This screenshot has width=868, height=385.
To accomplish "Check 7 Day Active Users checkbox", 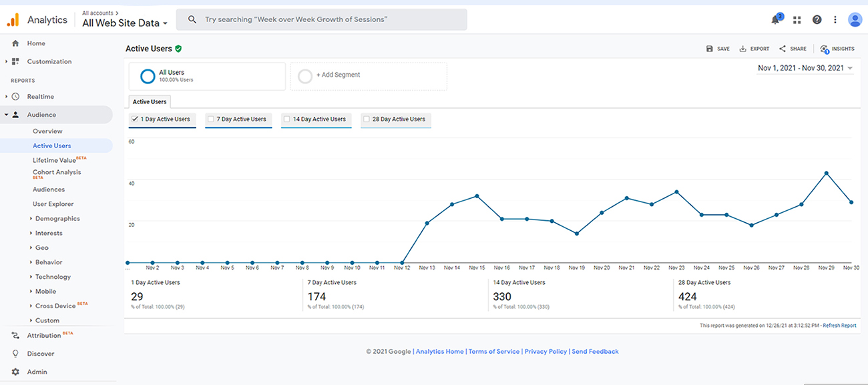I will click(210, 119).
